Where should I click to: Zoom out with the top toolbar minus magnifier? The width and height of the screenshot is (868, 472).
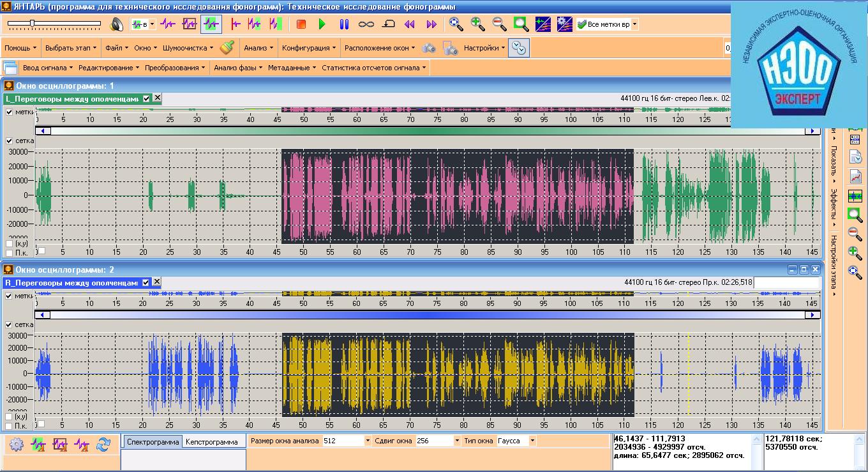[x=499, y=24]
